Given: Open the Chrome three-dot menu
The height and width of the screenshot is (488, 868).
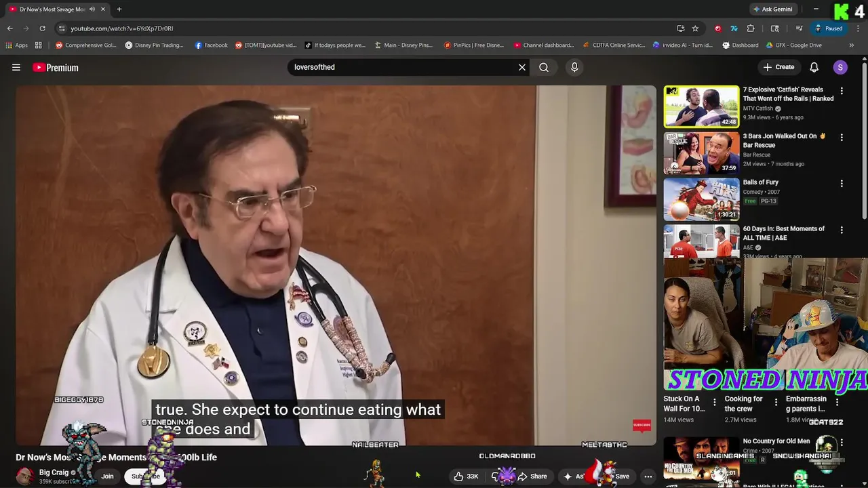Looking at the screenshot, I should [x=858, y=28].
